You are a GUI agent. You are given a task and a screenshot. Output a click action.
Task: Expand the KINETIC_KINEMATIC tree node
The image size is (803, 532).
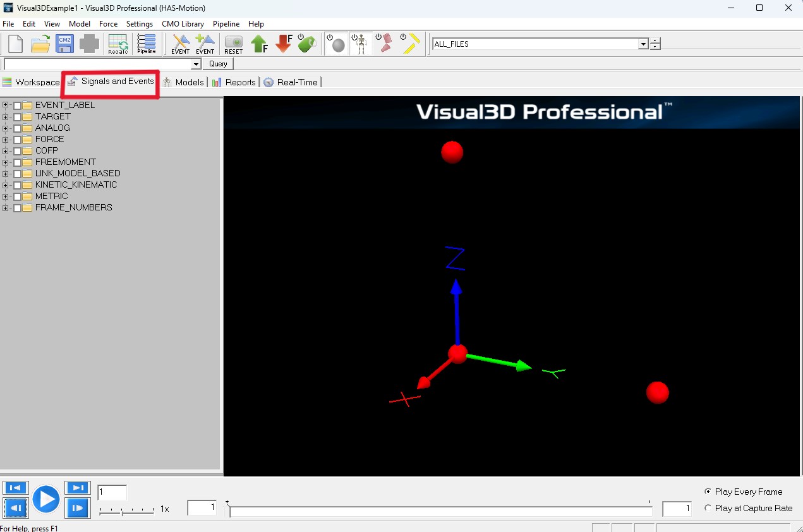[x=6, y=185]
